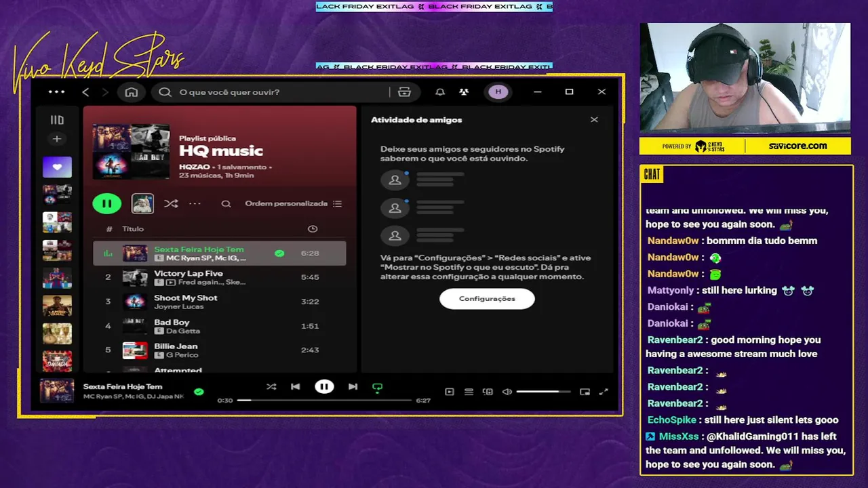Image resolution: width=868 pixels, height=488 pixels.
Task: Open artist link 'G Perico'
Action: [181, 355]
